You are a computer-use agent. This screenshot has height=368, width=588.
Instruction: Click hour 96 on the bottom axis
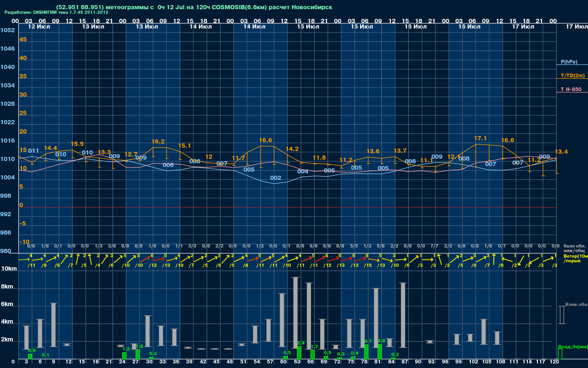point(445,362)
